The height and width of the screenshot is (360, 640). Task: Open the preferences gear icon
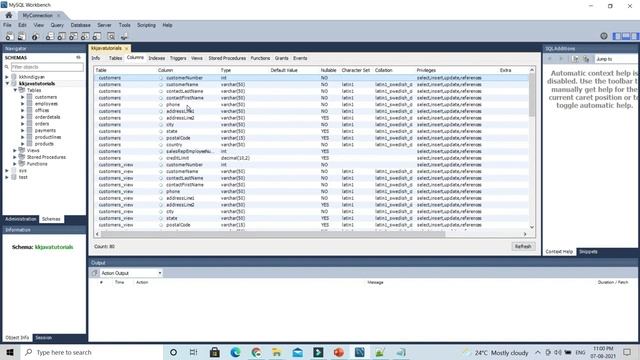604,36
